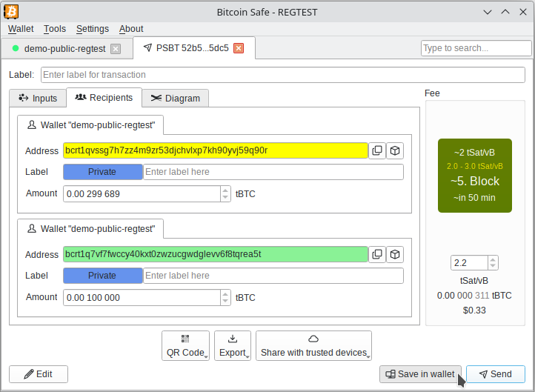Viewport: 535px width, 392px height.
Task: Click the Edit button
Action: pyautogui.click(x=39, y=374)
